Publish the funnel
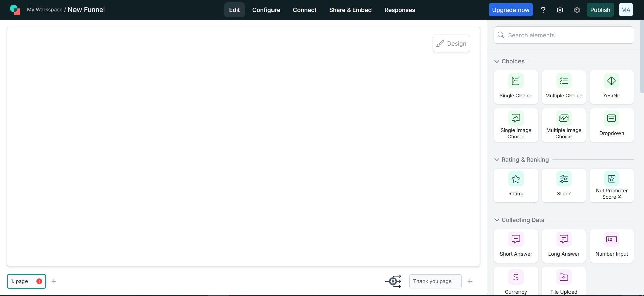Screen dimensions: 644x296 point(600,10)
